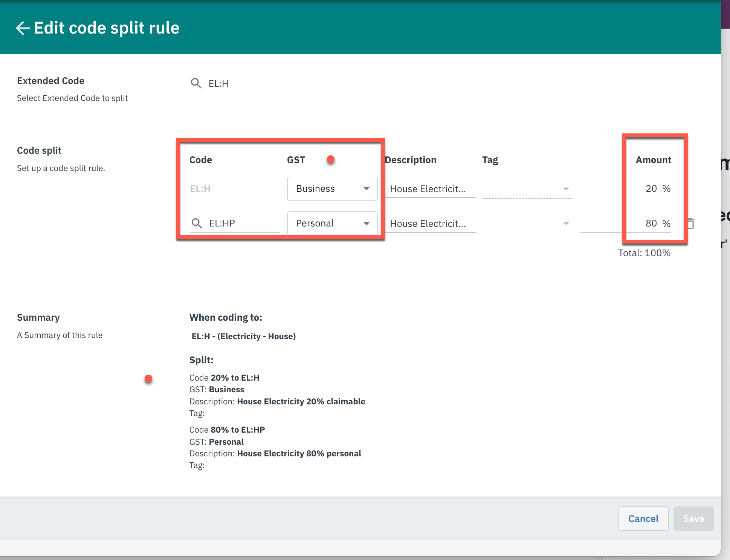The image size is (730, 560).
Task: Go back using the header arrow
Action: [23, 28]
